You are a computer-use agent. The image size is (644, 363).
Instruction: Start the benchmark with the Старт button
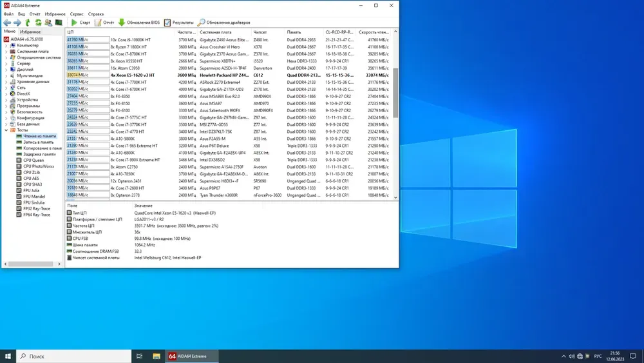(81, 23)
